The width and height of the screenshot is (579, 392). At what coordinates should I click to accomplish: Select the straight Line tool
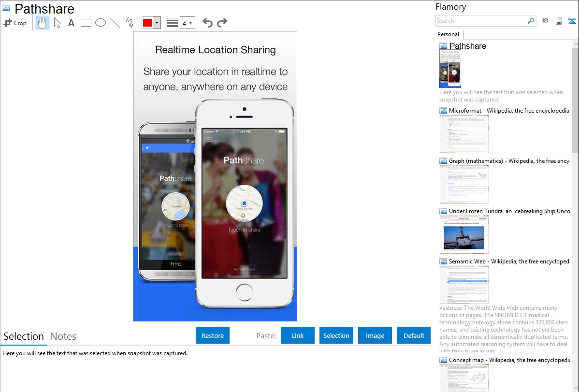coord(115,23)
